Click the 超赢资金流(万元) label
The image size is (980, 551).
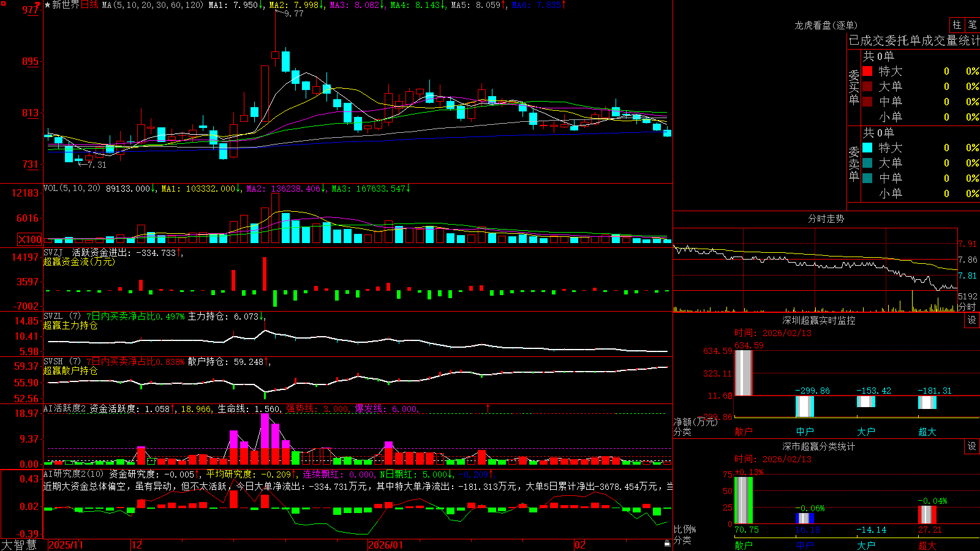pyautogui.click(x=79, y=261)
